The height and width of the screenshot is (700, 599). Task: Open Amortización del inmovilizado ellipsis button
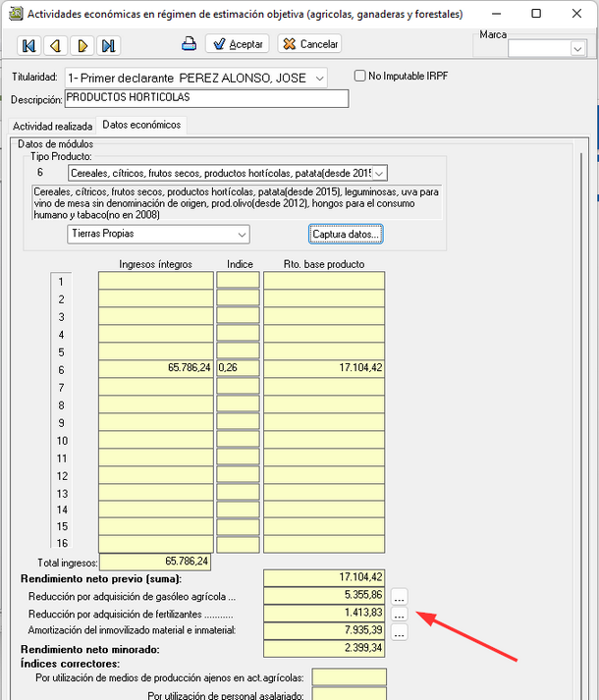[x=400, y=631]
